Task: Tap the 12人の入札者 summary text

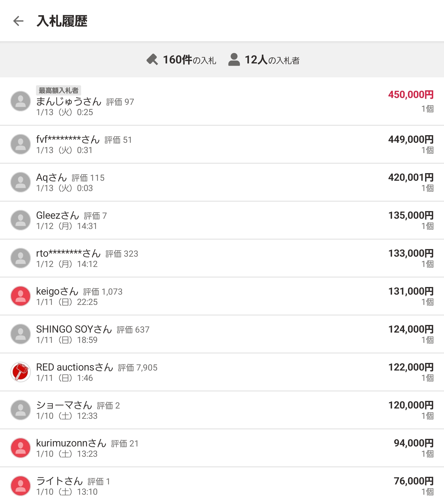Action: pyautogui.click(x=272, y=60)
